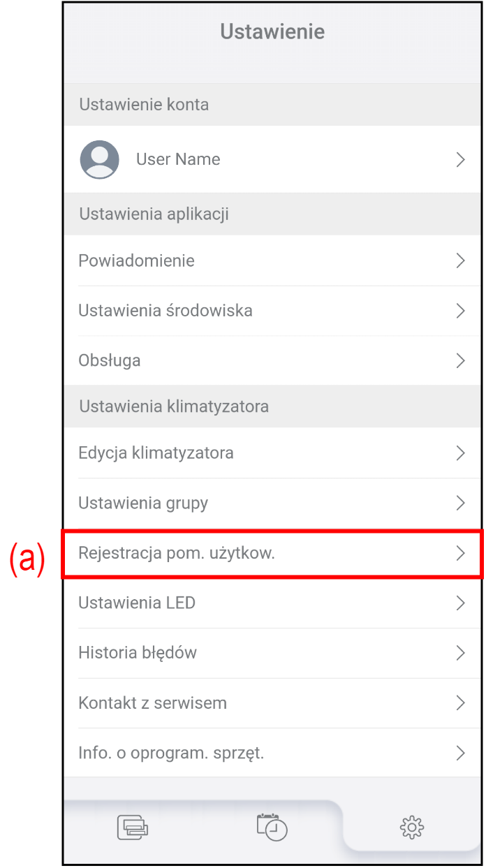Open Kontakt z serwisem
This screenshot has width=486, height=868.
[x=152, y=703]
